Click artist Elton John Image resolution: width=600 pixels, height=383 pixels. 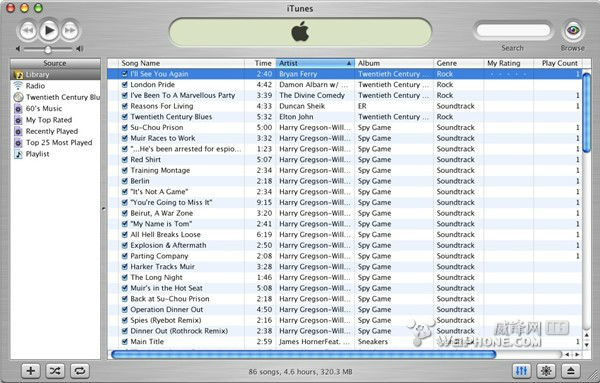click(x=296, y=117)
